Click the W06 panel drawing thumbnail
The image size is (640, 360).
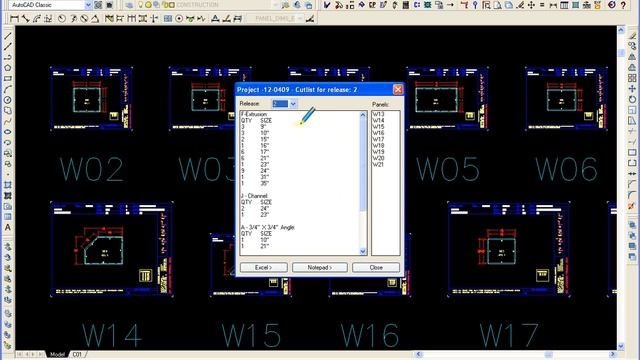coord(567,99)
